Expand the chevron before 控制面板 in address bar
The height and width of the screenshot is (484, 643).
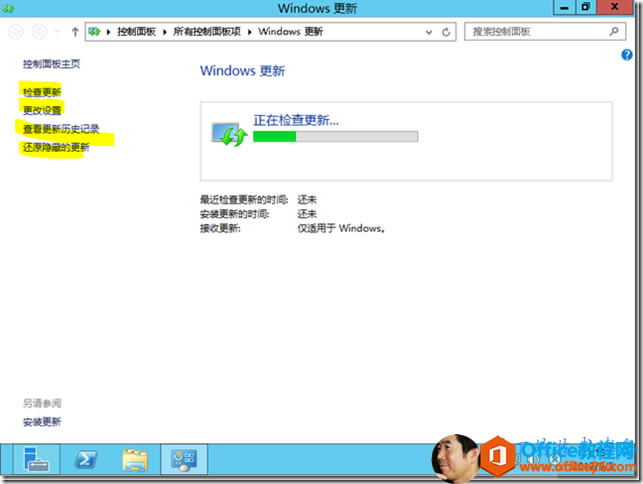pos(109,32)
